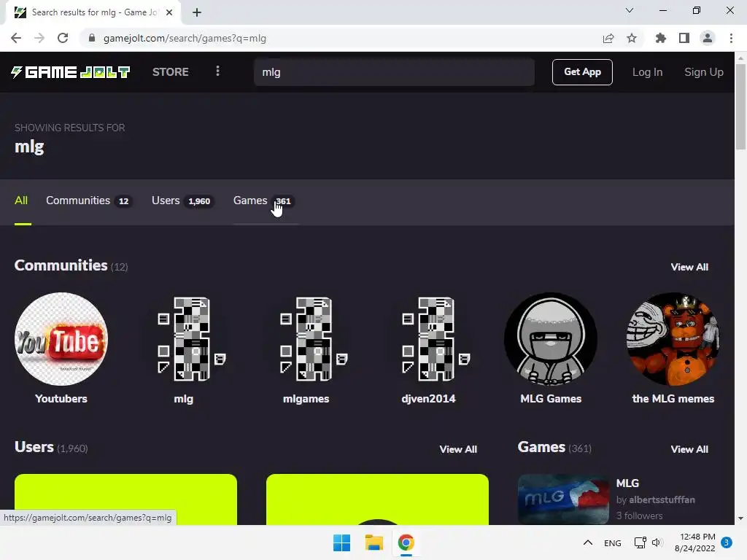This screenshot has width=747, height=560.
Task: Open the STORE link
Action: tap(171, 72)
